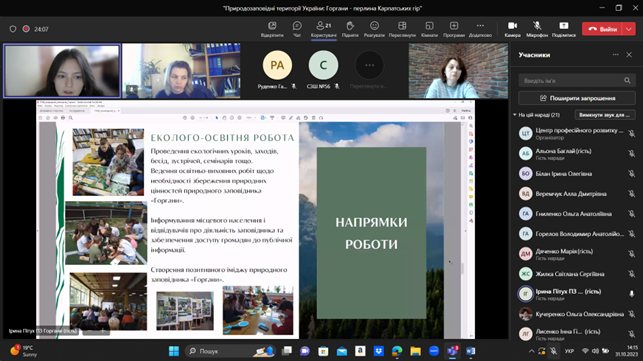Open Microsoft Edge from the taskbar

397,351
